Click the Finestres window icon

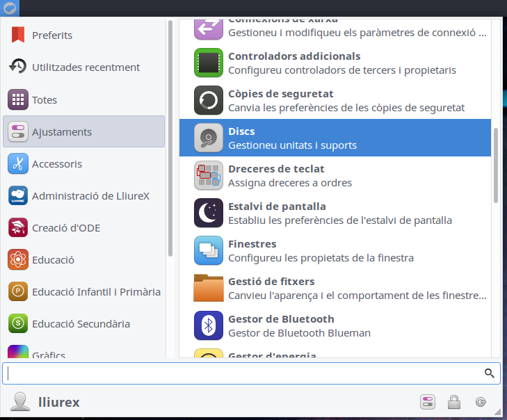[x=208, y=250]
